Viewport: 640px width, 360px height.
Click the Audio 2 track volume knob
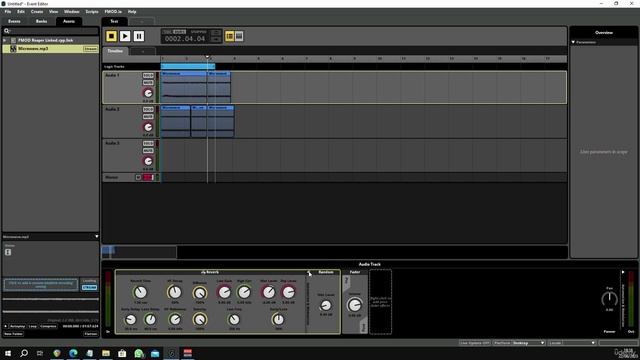148,127
